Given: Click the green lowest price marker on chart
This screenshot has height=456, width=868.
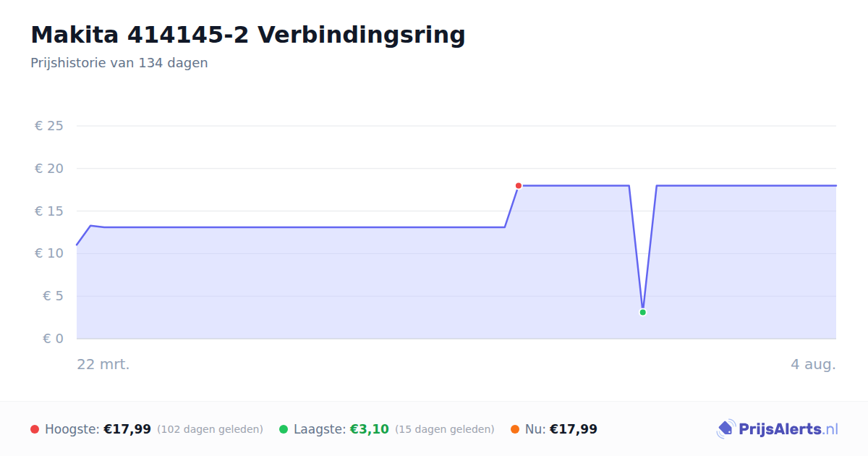Looking at the screenshot, I should [x=642, y=313].
